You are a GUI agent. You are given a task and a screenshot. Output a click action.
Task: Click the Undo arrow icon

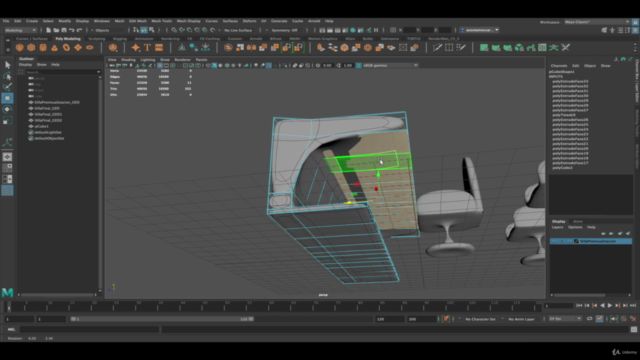point(72,30)
